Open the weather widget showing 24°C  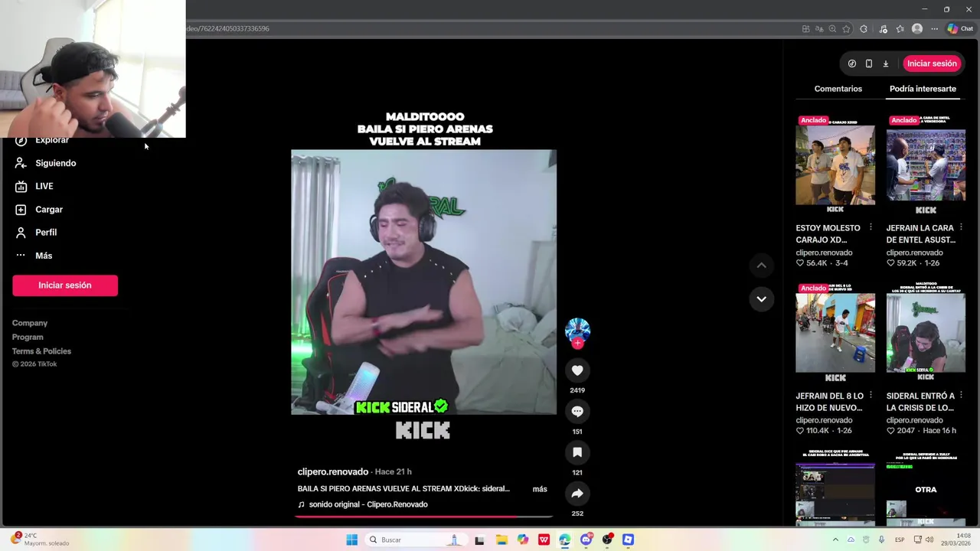(x=40, y=540)
